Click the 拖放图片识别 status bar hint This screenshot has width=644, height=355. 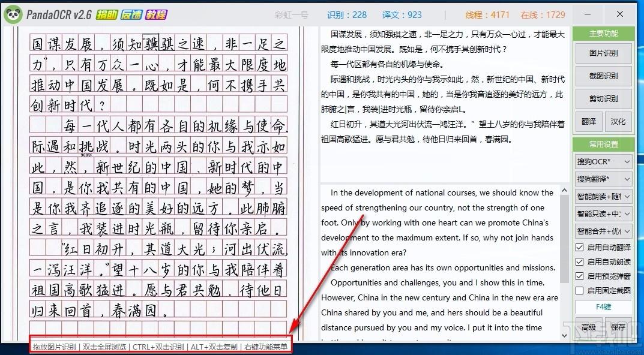point(54,347)
